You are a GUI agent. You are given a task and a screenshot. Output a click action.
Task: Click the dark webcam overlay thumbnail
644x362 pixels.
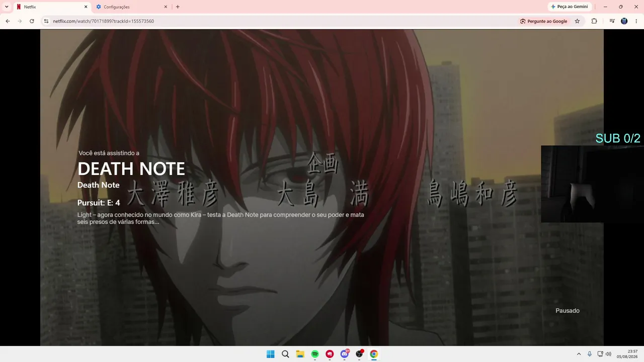pos(592,184)
